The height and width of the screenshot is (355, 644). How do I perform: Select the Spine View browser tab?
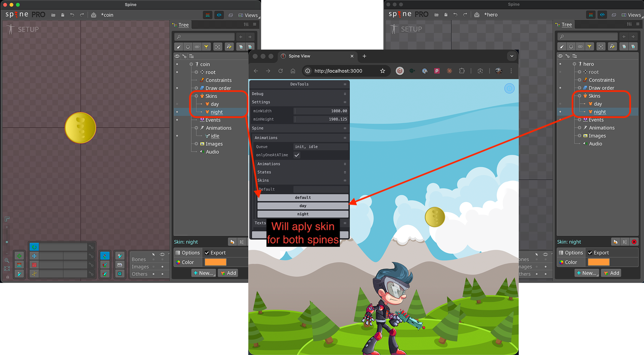coord(299,56)
